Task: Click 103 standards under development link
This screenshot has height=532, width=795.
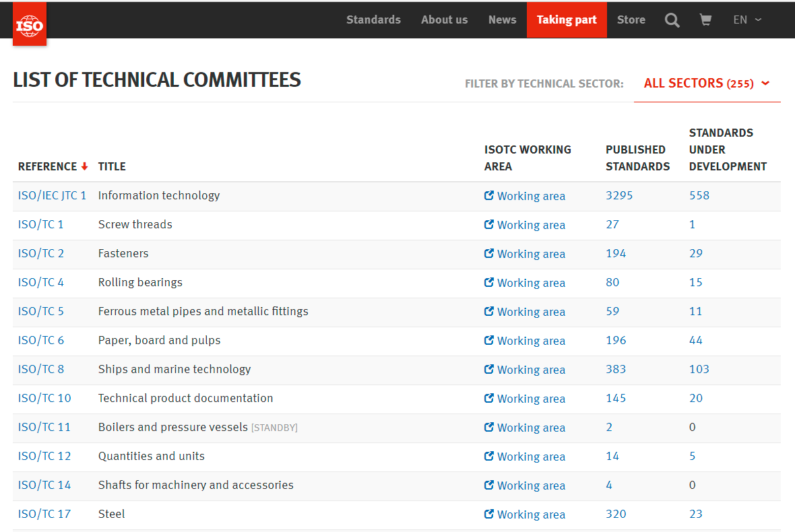Action: [x=699, y=370]
